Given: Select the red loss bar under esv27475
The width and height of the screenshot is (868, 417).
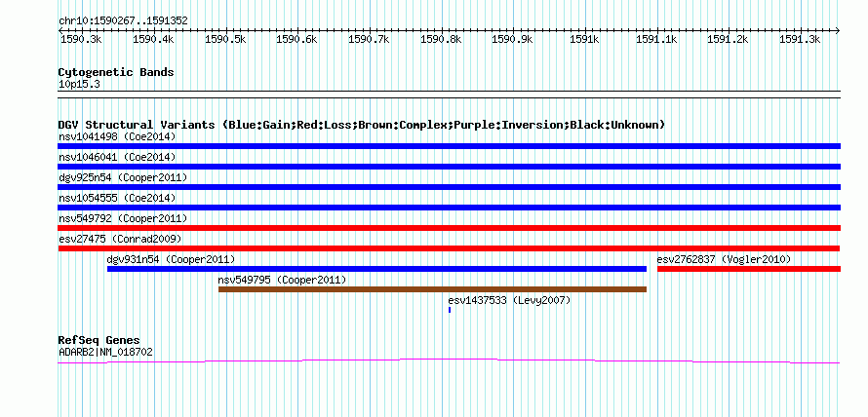Looking at the screenshot, I should point(450,248).
